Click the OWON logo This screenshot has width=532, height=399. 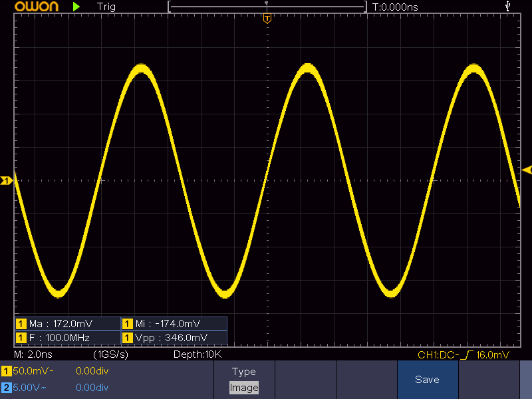[x=37, y=7]
